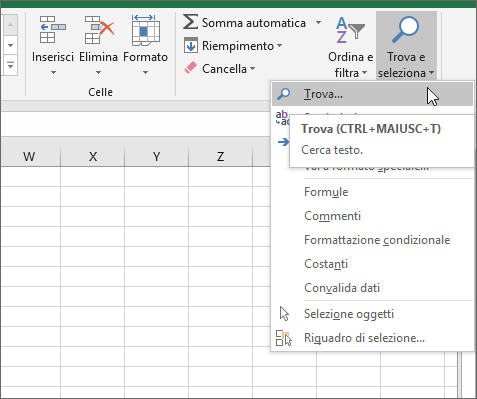Image resolution: width=477 pixels, height=399 pixels.
Task: Open the Formato dropdown arrow
Action: pyautogui.click(x=145, y=72)
